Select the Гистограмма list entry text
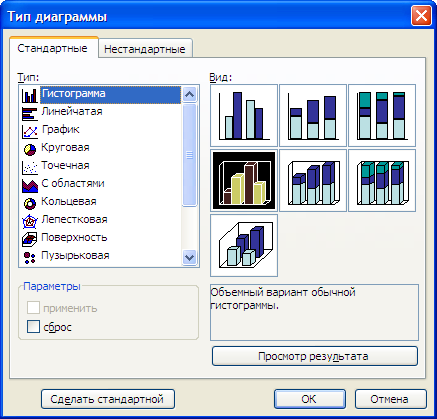The width and height of the screenshot is (437, 419). pos(74,93)
